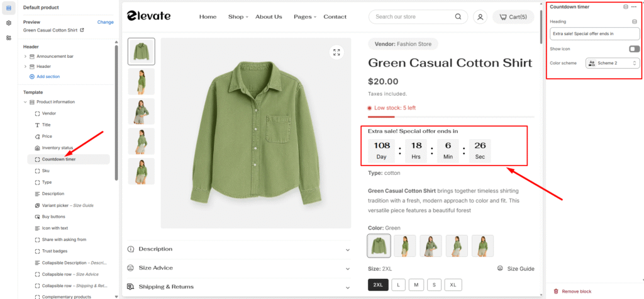Click the Add section plus icon
The image size is (644, 299).
(32, 77)
